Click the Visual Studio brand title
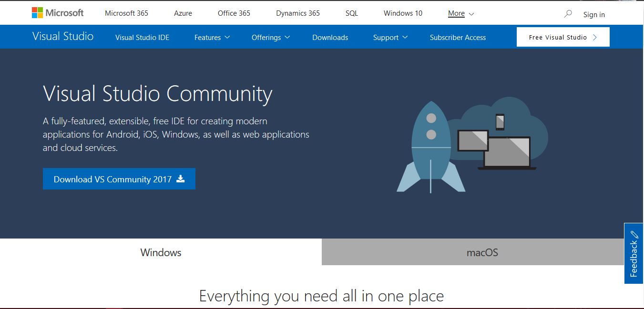 point(63,36)
